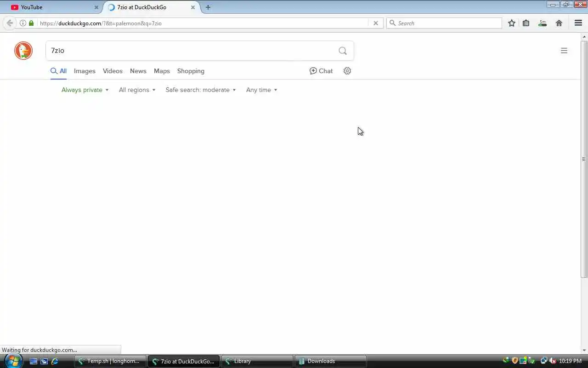Show site information icon in address bar

[23, 23]
